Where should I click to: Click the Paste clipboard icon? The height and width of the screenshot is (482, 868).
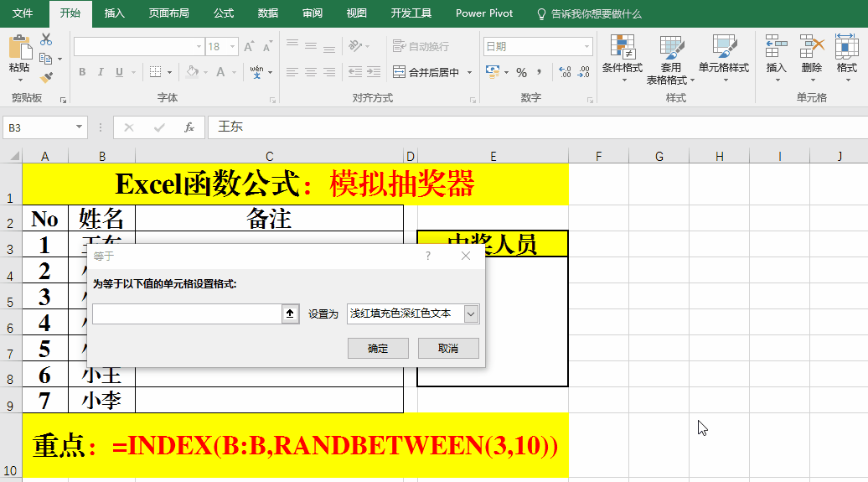point(20,48)
